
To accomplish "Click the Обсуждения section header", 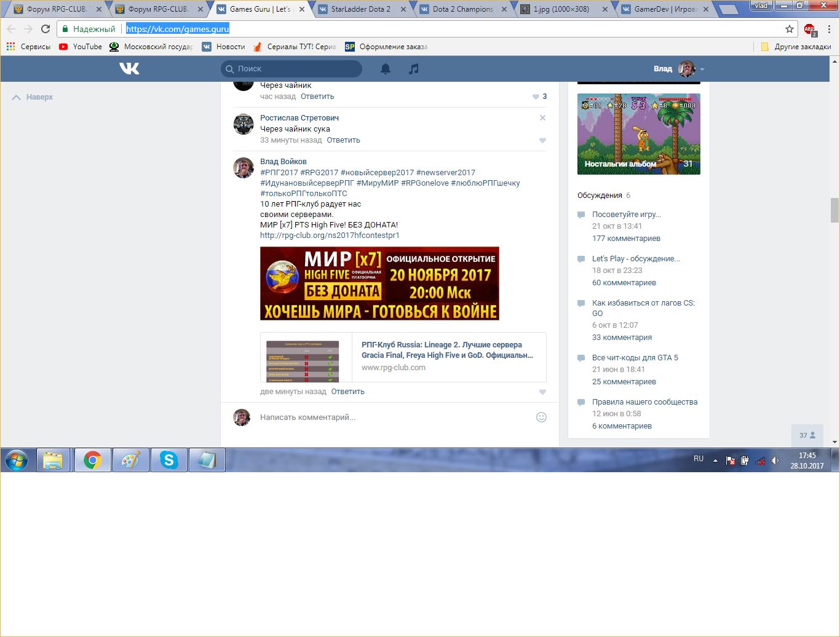I will [x=600, y=196].
